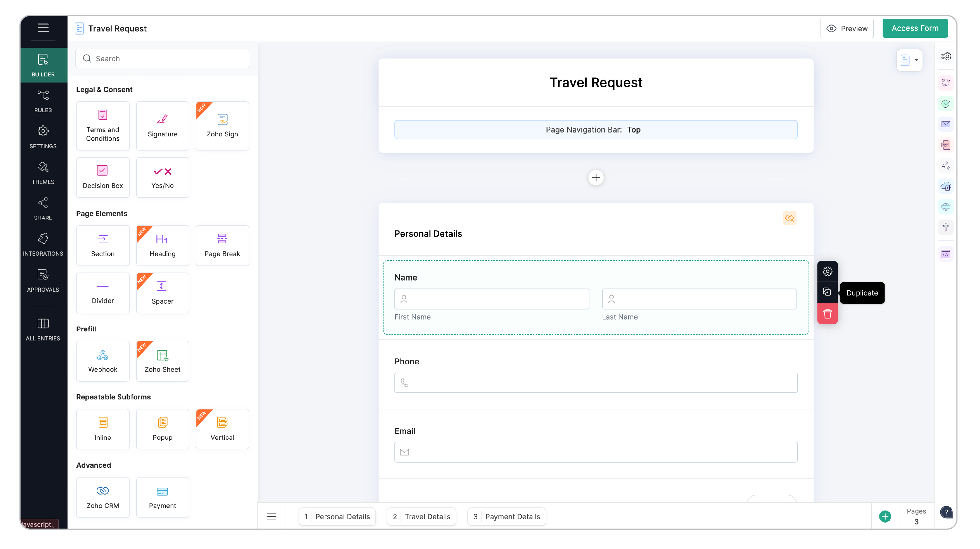Open the PDF settings in the right sidebar
The width and height of the screenshot is (980, 549).
[946, 145]
